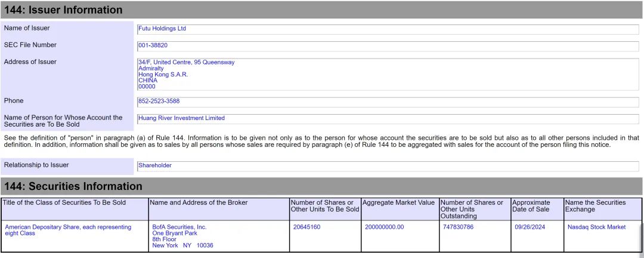Click the Address of Issuer field
This screenshot has height=258, width=644.
tap(388, 75)
